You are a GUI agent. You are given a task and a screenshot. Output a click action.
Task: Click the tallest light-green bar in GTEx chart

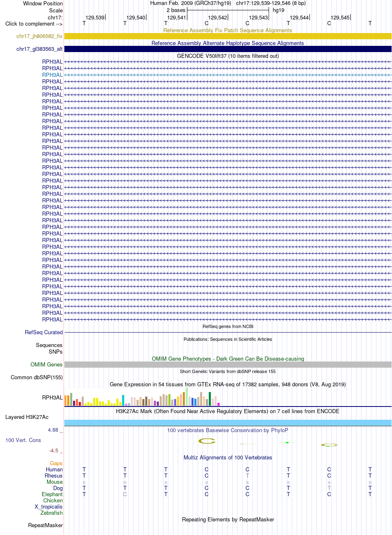pyautogui.click(x=187, y=397)
